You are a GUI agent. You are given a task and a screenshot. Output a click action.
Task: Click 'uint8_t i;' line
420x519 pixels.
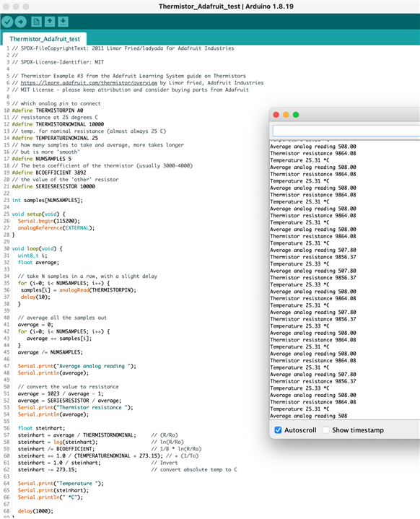(x=32, y=256)
